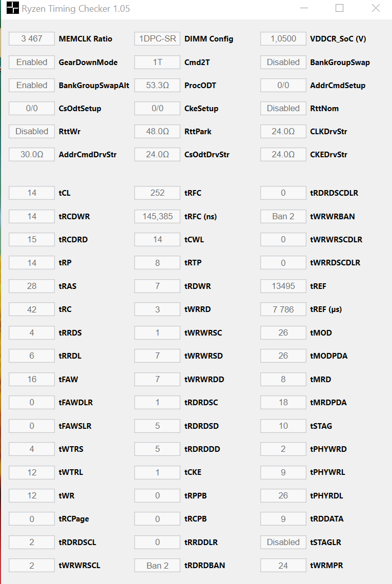Select the tWRMPR value field

pos(283,566)
